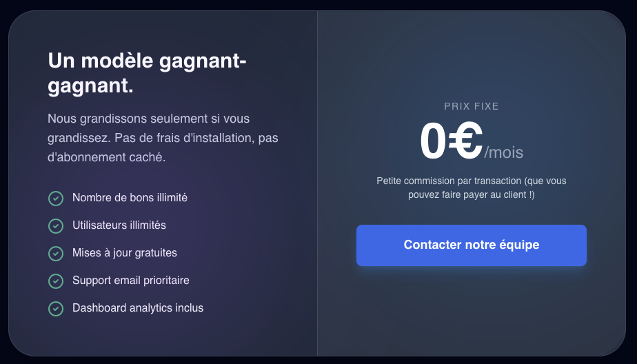
Task: Select the Utilisateurs illimités feature text
Action: point(119,225)
